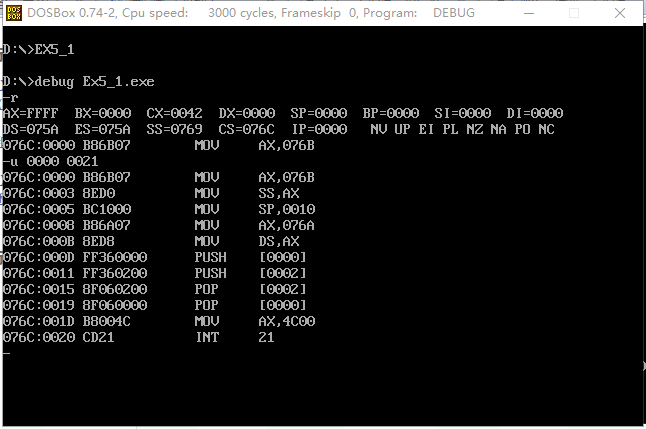This screenshot has width=646, height=429.
Task: Click register value BP=0000
Action: [391, 113]
